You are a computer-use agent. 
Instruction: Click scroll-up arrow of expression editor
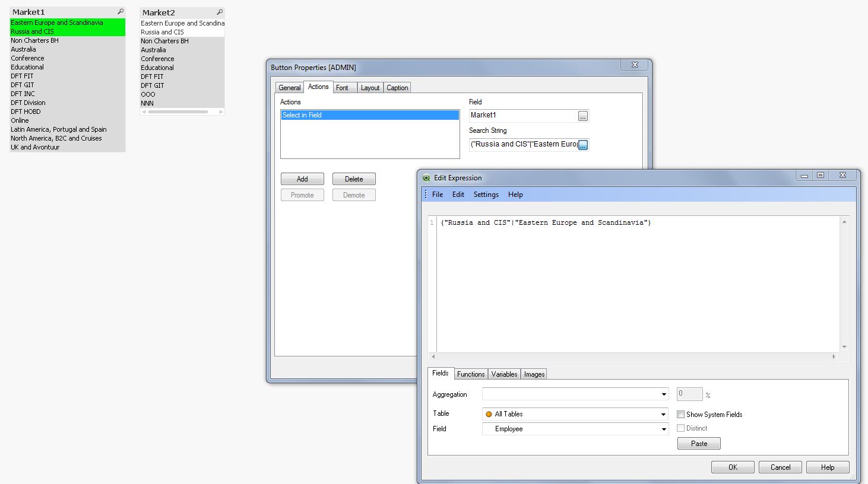click(844, 222)
